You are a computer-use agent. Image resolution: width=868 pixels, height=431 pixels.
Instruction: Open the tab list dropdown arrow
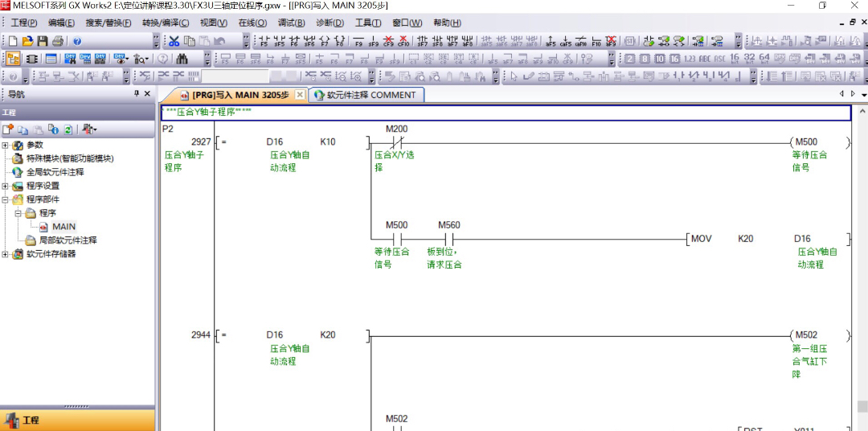[x=863, y=95]
